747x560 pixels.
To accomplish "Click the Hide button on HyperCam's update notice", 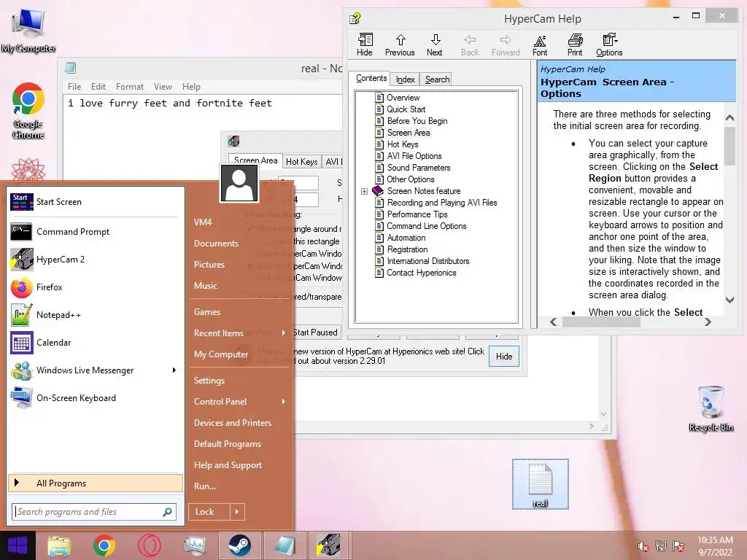I will pyautogui.click(x=504, y=357).
